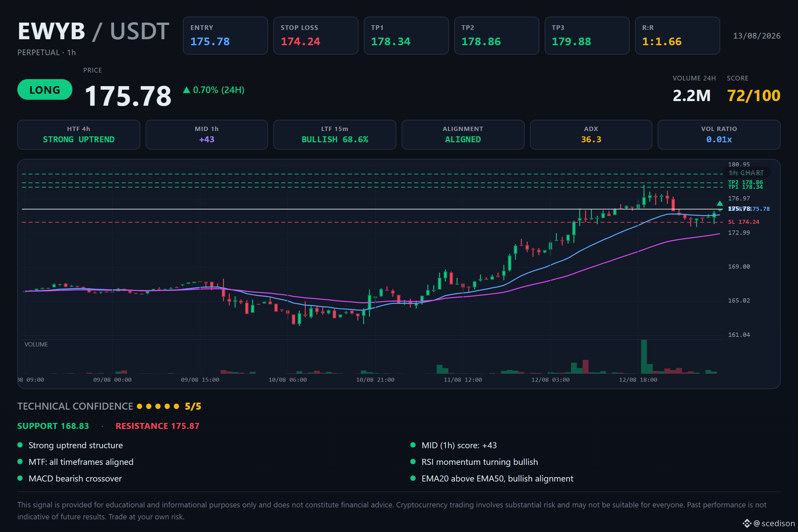Click the tallest green volume bar
This screenshot has height=532, width=798.
(x=644, y=356)
